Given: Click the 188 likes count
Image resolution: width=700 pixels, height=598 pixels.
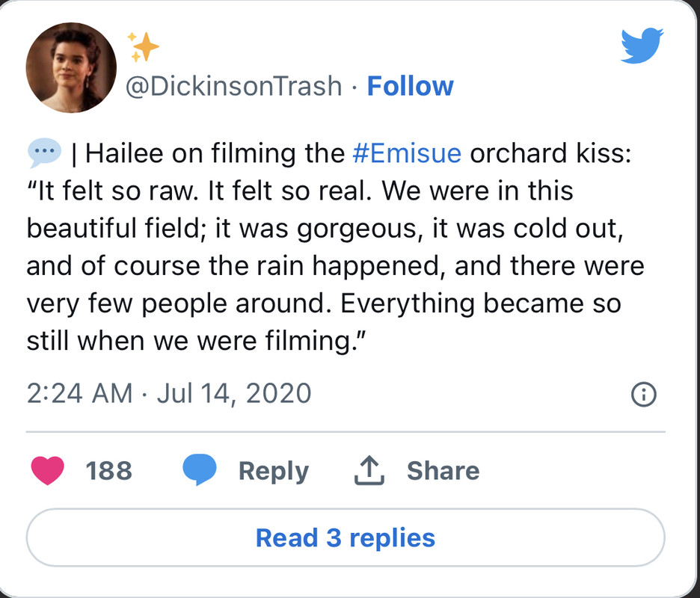Looking at the screenshot, I should 108,471.
